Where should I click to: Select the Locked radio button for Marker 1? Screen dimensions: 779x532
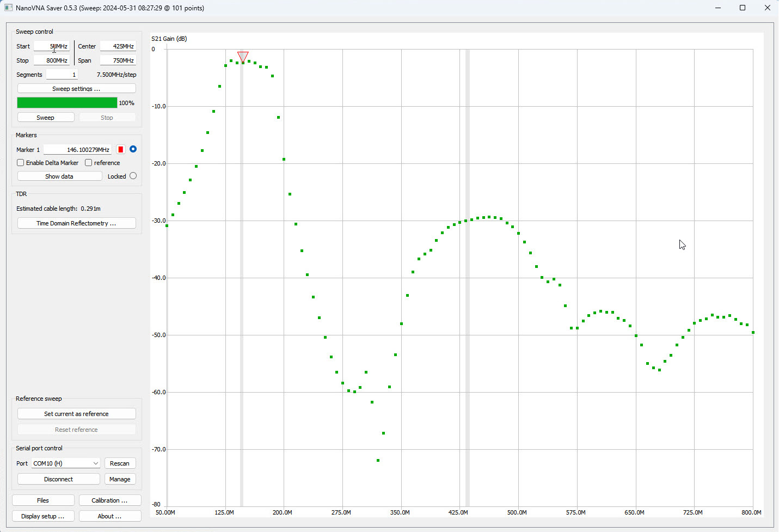pos(132,176)
